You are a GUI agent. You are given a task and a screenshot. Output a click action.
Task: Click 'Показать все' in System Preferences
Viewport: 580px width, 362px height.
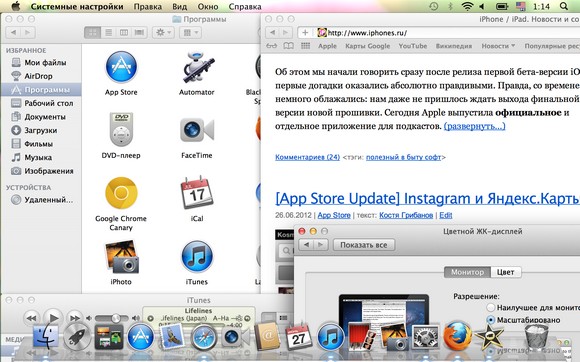point(364,245)
